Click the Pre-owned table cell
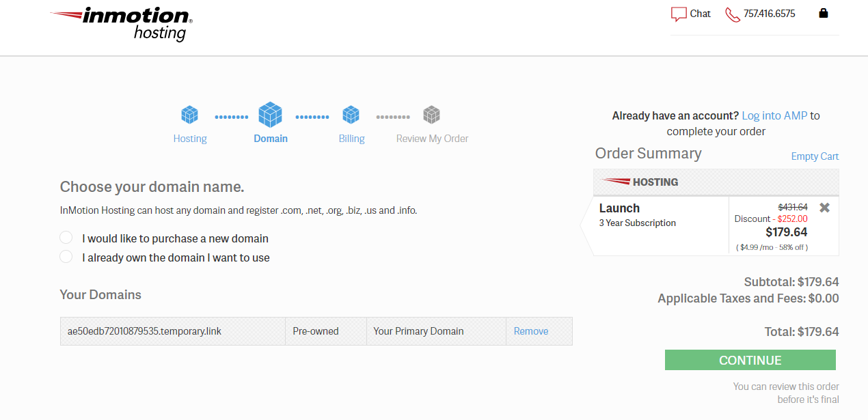Viewport: 868px width, 420px height. click(326, 331)
